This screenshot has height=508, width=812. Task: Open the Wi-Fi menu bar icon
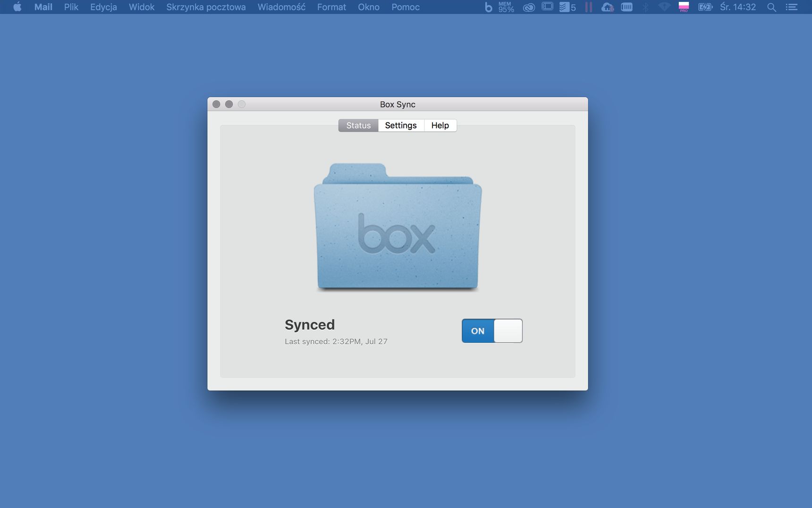click(664, 7)
